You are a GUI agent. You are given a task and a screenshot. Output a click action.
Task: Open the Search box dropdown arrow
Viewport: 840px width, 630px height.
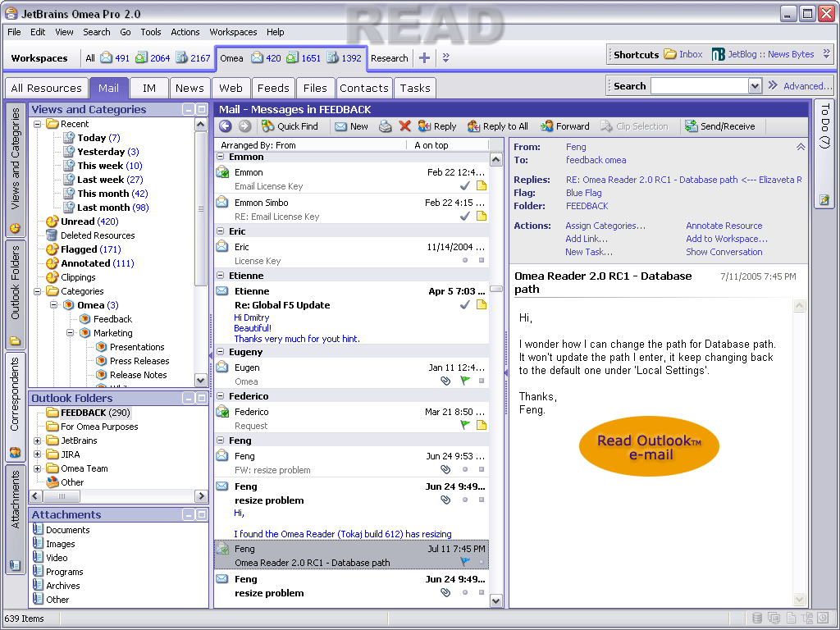pyautogui.click(x=755, y=85)
